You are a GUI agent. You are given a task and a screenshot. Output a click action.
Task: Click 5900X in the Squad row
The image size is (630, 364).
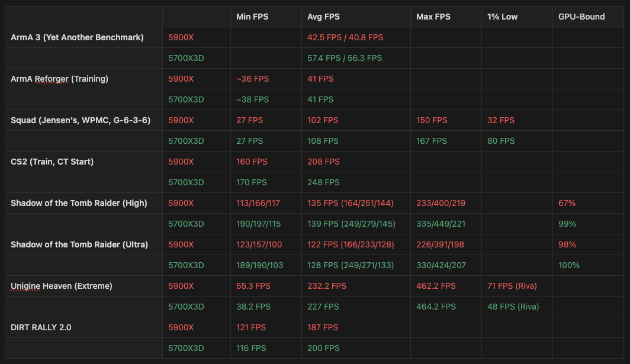pos(181,120)
